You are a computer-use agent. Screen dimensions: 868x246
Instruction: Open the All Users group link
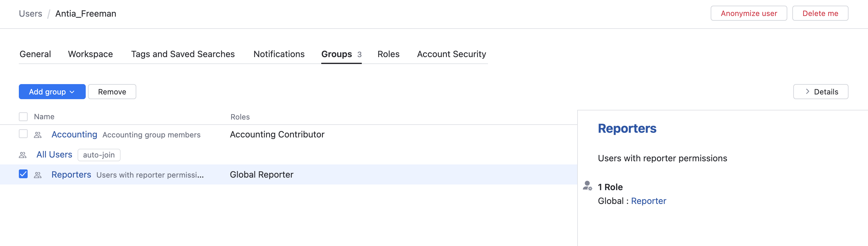(54, 154)
